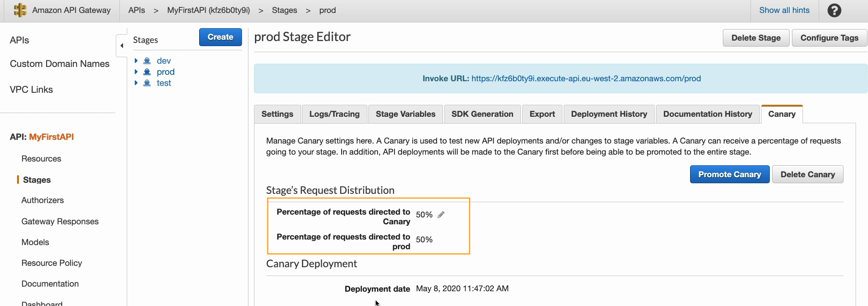Click the prod Stage Editor heading
Image resolution: width=868 pixels, height=306 pixels.
[x=302, y=37]
